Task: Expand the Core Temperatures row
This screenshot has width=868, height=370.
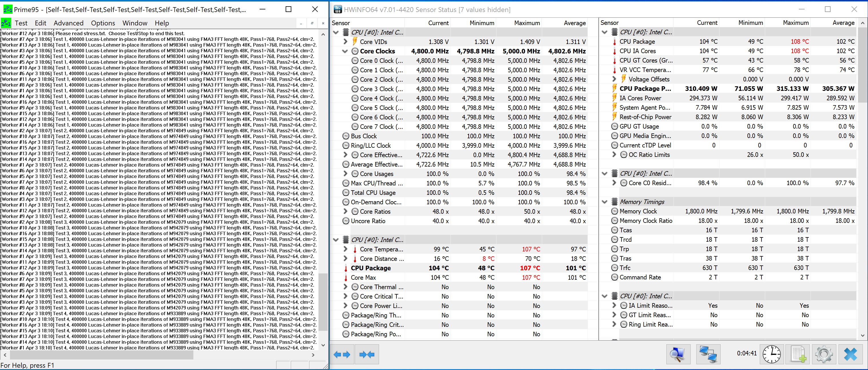Action: 345,249
